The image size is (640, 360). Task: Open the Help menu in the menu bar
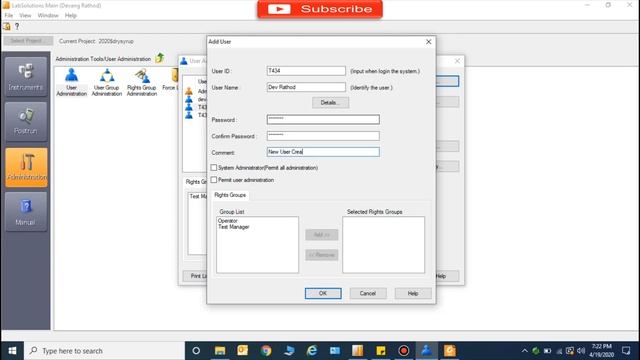tap(71, 16)
